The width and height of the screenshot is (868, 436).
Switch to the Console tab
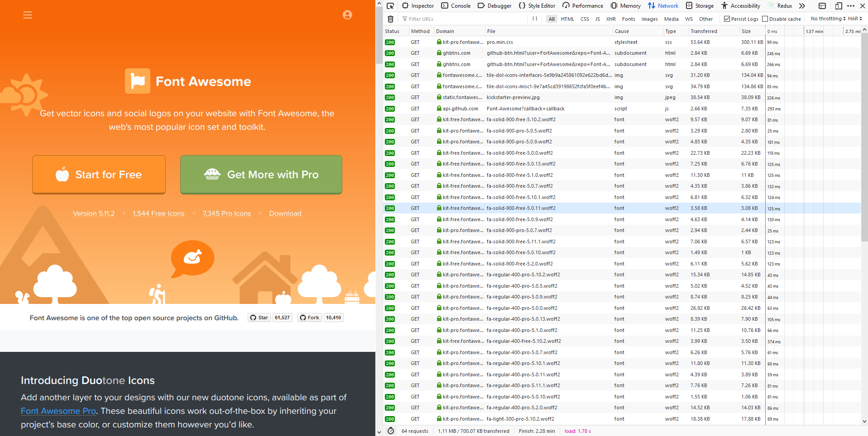click(456, 6)
